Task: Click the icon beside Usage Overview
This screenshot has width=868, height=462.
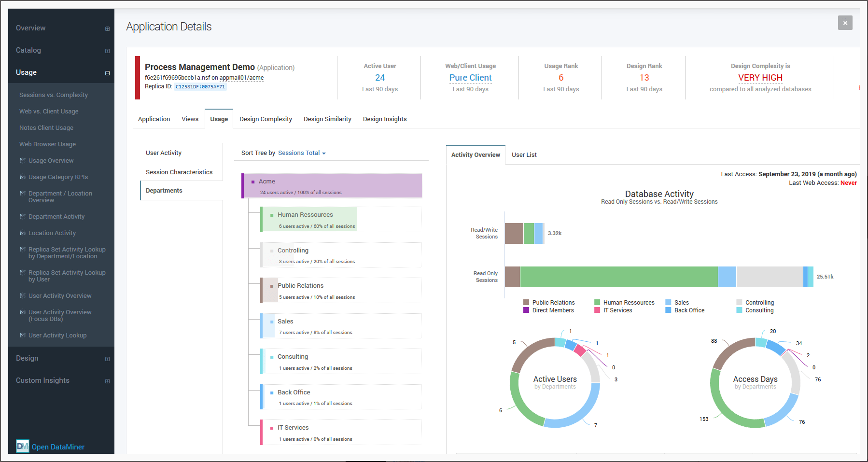Action: pos(23,160)
